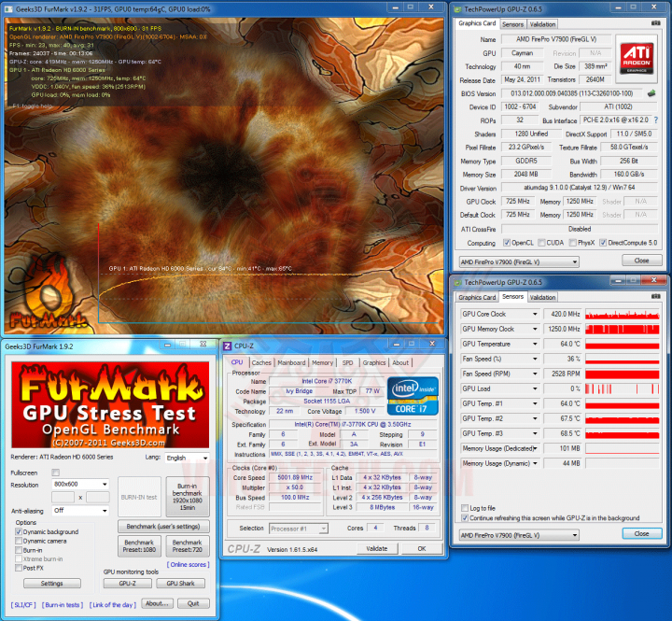Switch to Memory tab in CPU-Z
Viewport: 672px width, 621px height.
[322, 363]
